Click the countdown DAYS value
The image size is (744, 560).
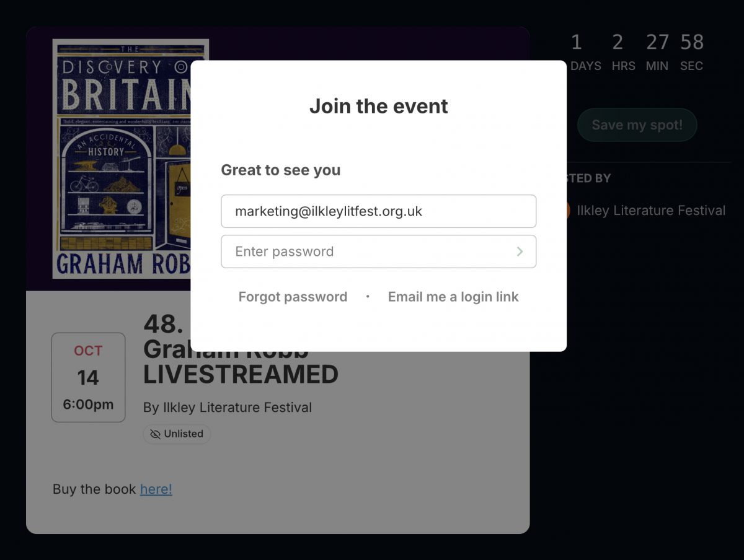577,42
